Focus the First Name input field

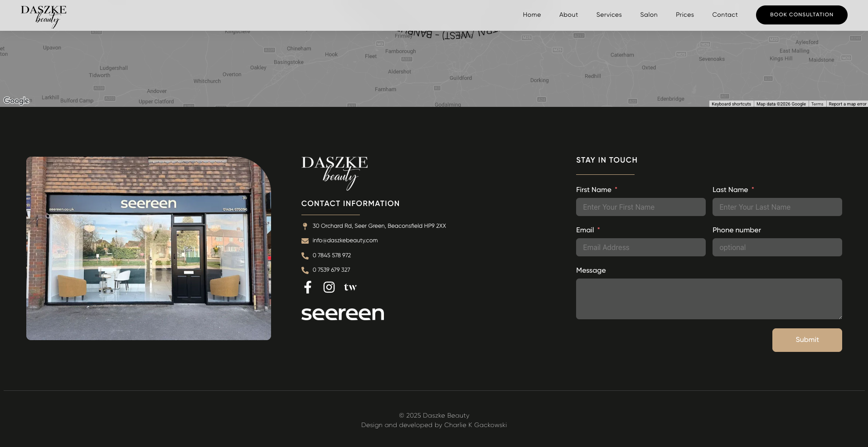(640, 207)
